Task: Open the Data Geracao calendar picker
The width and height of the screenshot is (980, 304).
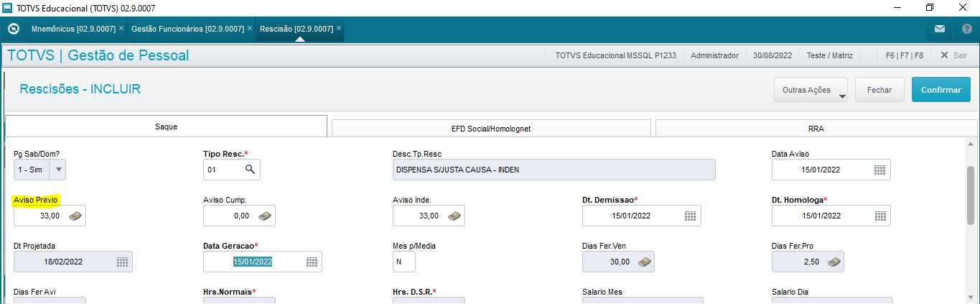Action: tap(312, 262)
